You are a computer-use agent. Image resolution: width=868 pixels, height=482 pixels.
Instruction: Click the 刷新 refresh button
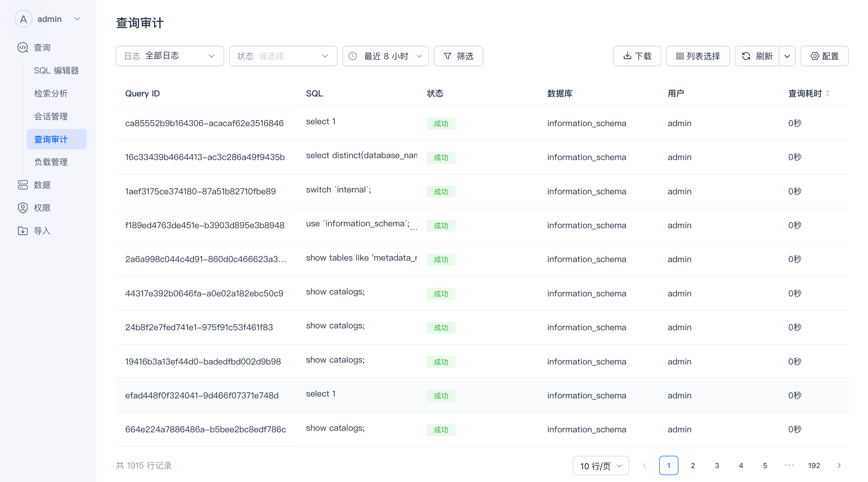click(x=757, y=56)
